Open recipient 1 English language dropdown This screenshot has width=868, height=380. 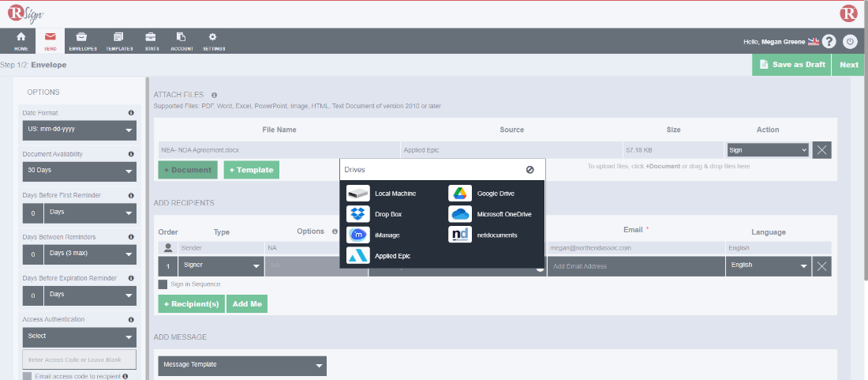pos(768,266)
